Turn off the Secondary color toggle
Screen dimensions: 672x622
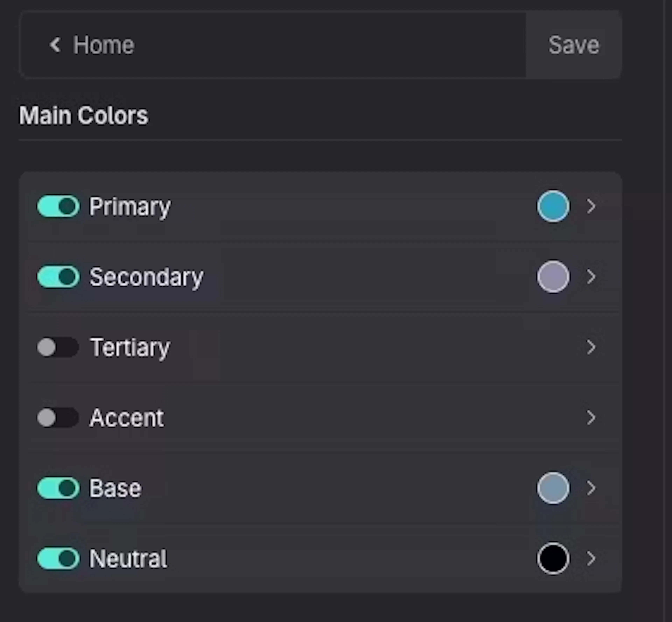59,277
